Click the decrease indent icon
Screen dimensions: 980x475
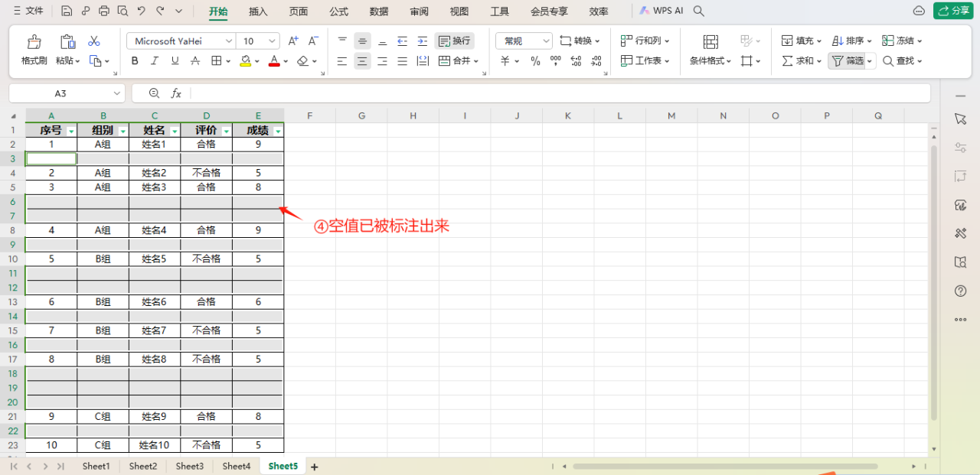click(402, 41)
